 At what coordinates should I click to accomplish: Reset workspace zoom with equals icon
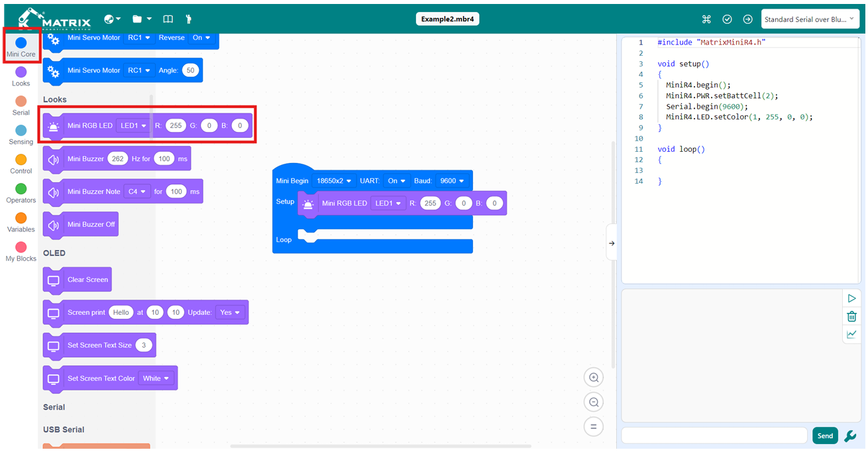point(594,427)
